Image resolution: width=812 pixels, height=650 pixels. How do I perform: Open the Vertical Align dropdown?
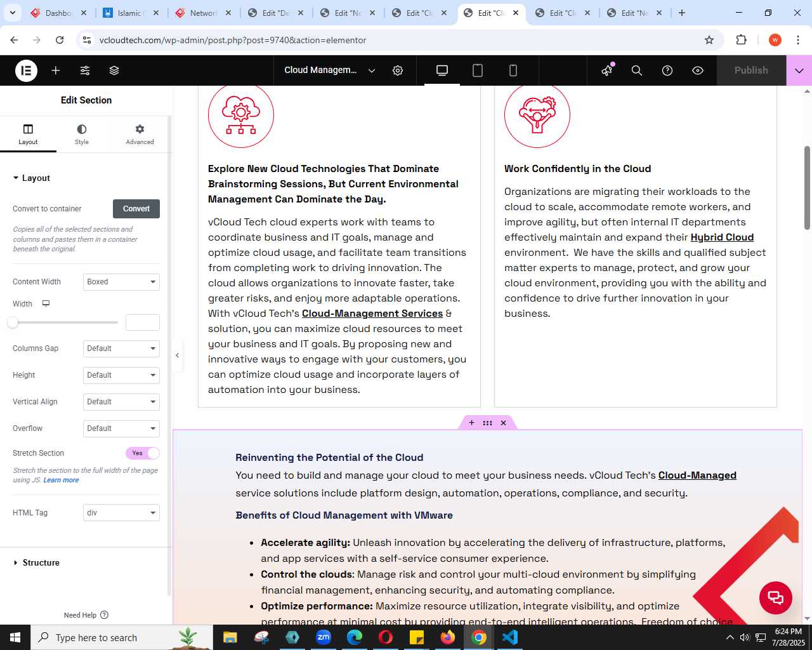[121, 402]
